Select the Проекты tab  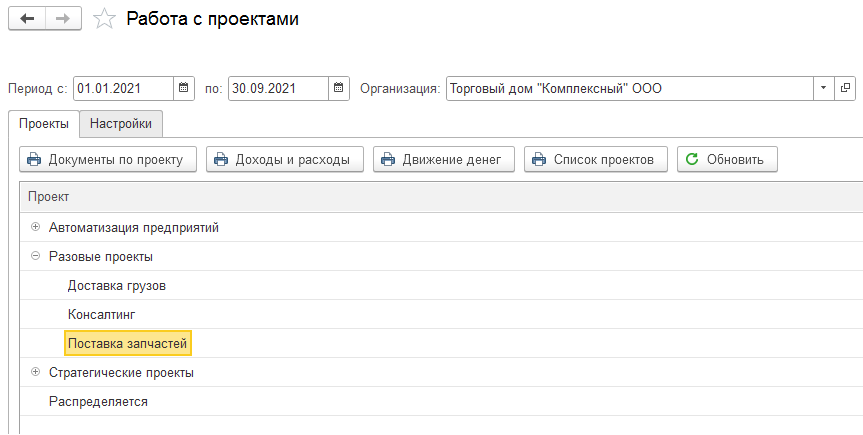point(44,123)
